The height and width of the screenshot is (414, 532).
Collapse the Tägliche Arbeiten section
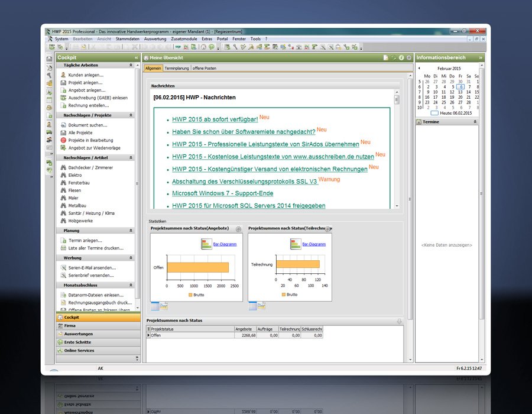point(131,65)
